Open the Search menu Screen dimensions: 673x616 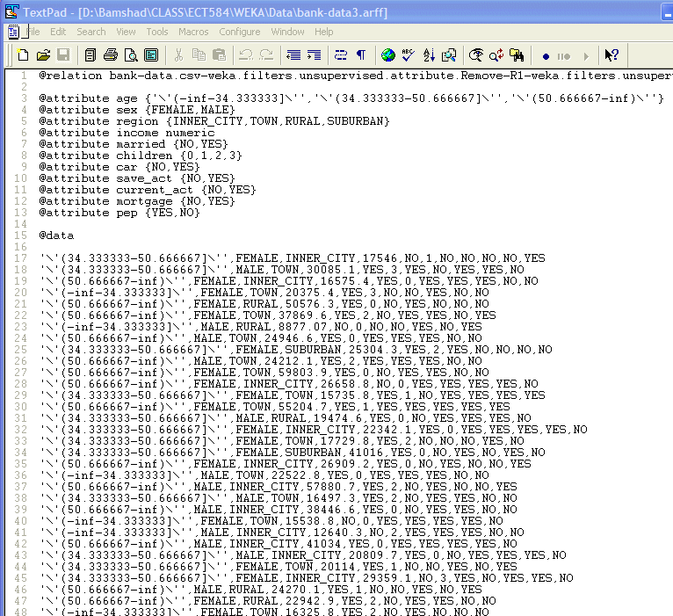point(91,32)
